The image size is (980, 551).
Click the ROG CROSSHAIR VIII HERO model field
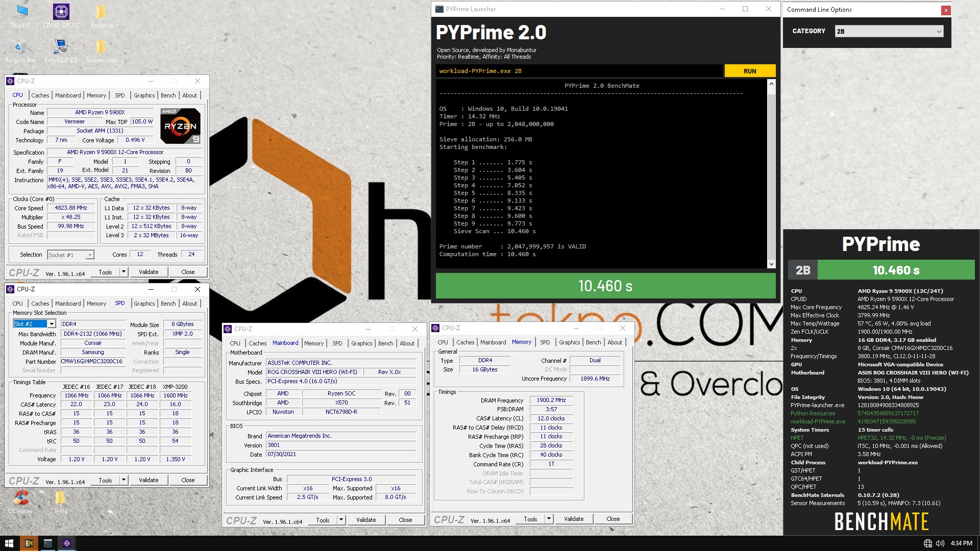tap(313, 372)
